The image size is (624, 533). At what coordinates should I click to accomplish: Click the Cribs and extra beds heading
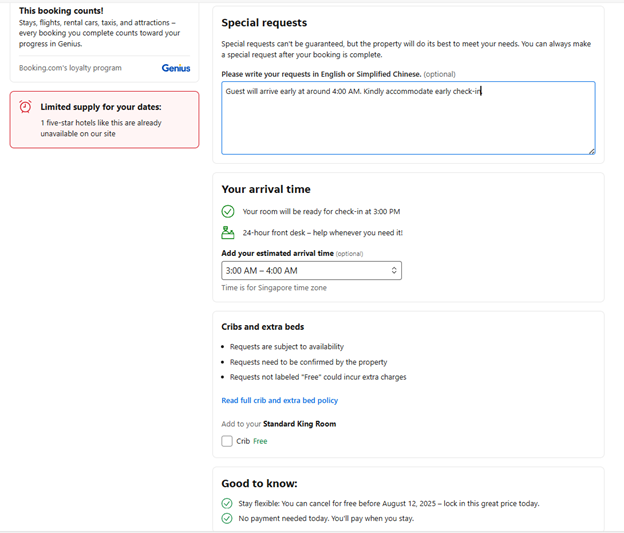click(x=262, y=326)
